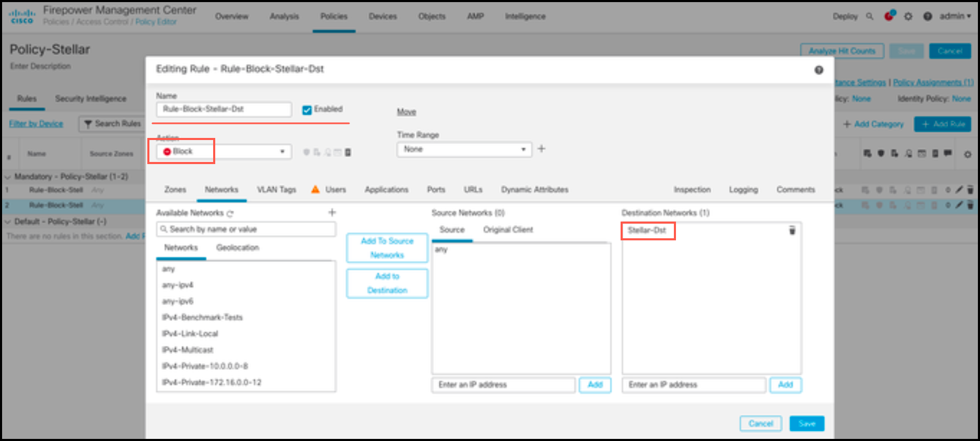Save the rule changes

point(807,423)
